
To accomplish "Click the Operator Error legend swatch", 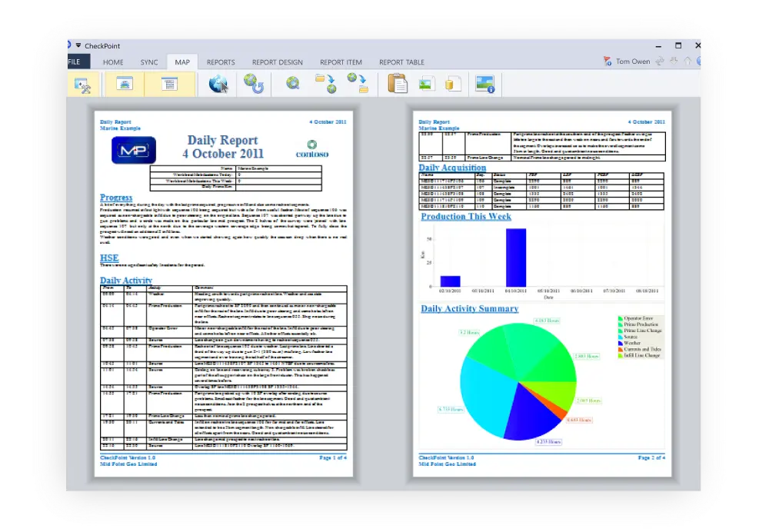I will 621,318.
